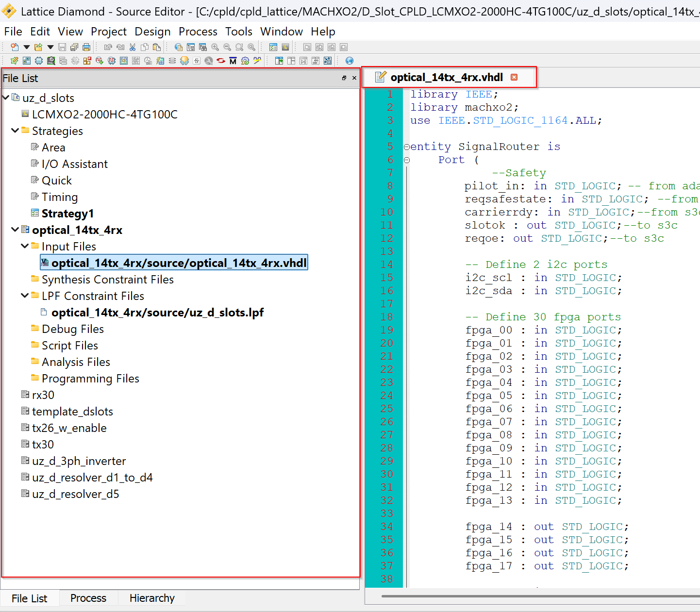Select the Strategy1 strategy item
This screenshot has height=612, width=700.
pyautogui.click(x=67, y=214)
